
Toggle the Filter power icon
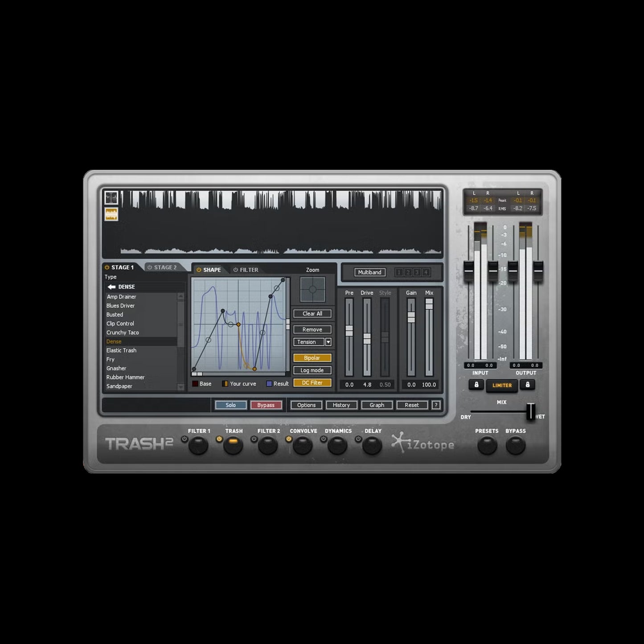click(x=235, y=270)
